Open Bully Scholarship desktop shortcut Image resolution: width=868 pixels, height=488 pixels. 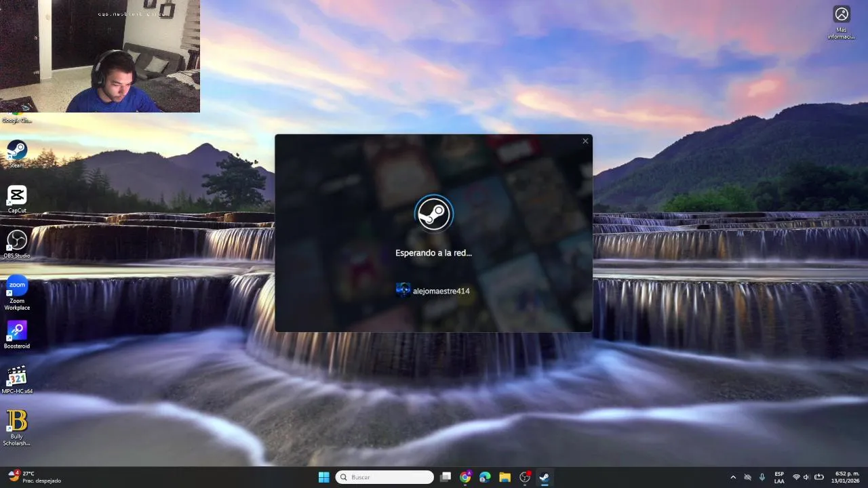click(x=17, y=428)
